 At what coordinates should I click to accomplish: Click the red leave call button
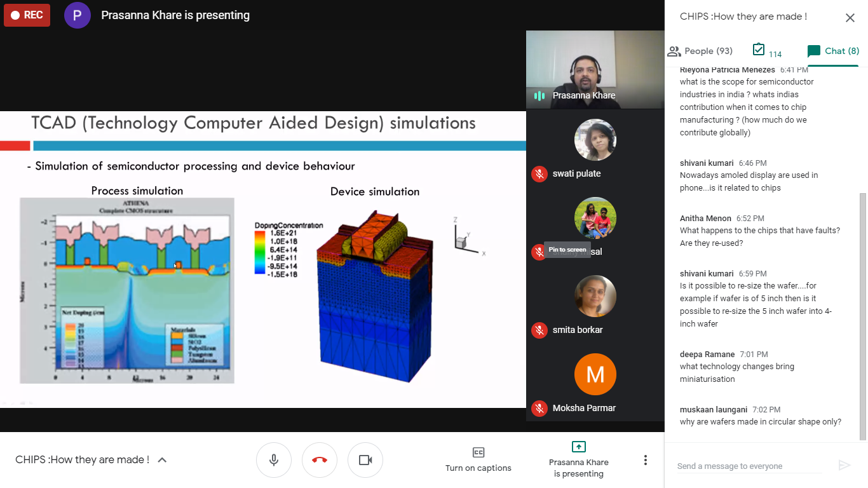click(x=320, y=460)
